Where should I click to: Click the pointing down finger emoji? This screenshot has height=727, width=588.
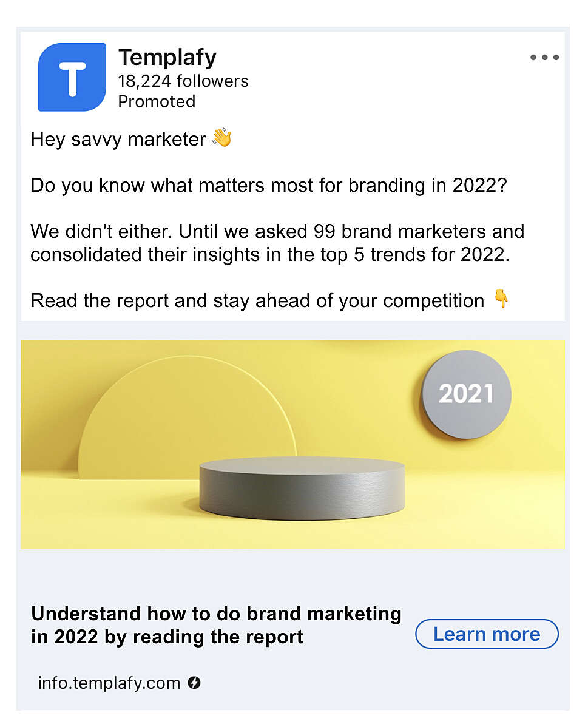(501, 299)
